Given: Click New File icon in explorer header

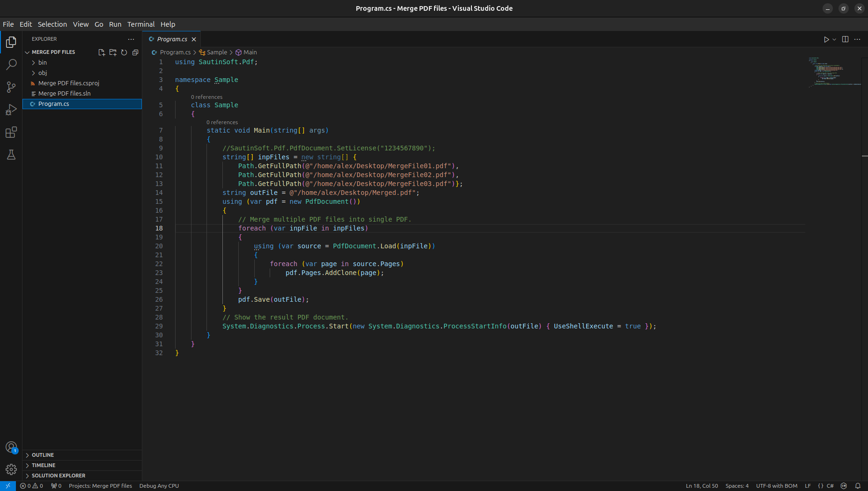Looking at the screenshot, I should click(x=102, y=52).
